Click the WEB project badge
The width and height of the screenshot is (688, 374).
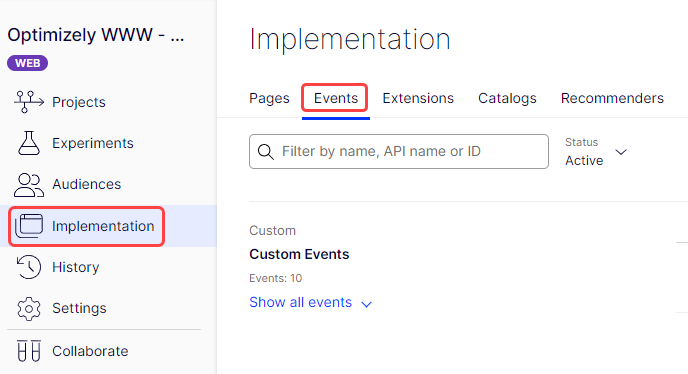(x=28, y=63)
